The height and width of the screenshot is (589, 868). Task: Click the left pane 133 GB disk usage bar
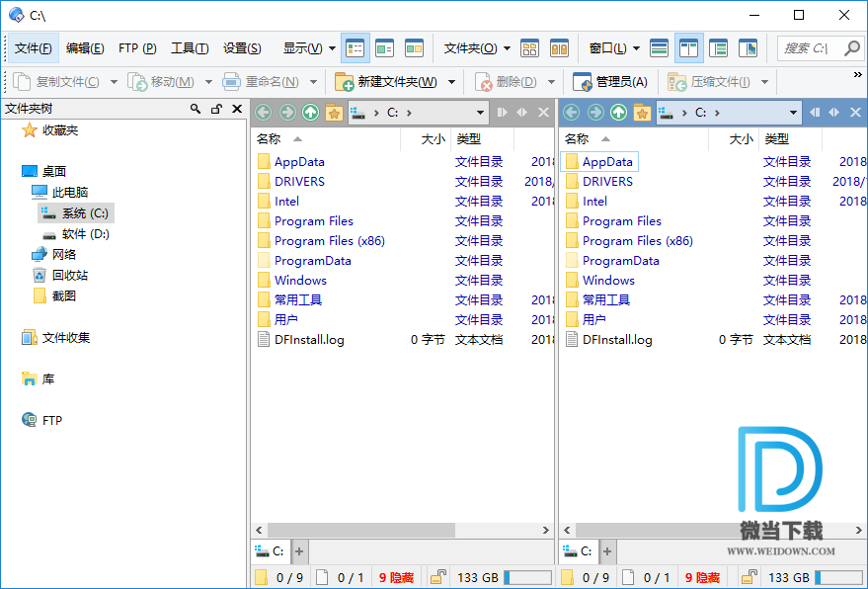527,577
